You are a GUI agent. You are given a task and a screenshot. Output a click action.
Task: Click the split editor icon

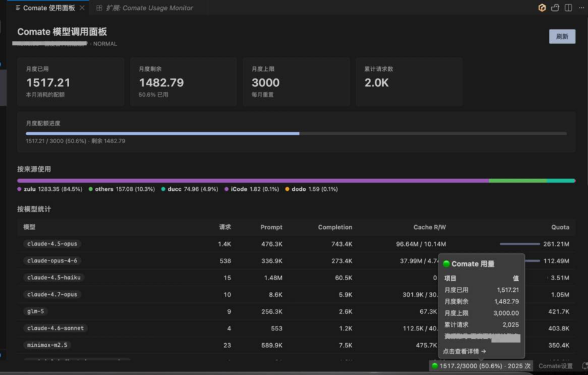568,7
